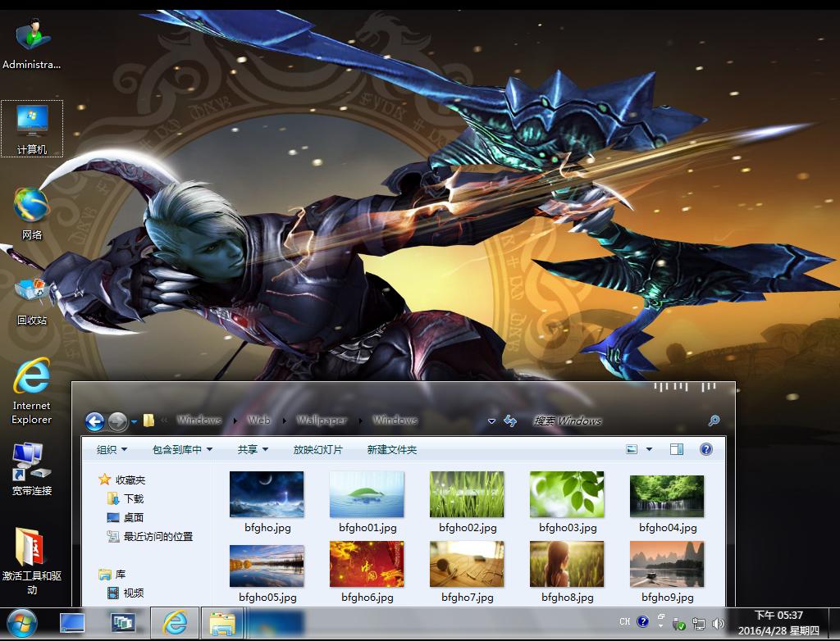Viewport: 840px width, 641px height.
Task: Open the 共享 menu
Action: [253, 450]
